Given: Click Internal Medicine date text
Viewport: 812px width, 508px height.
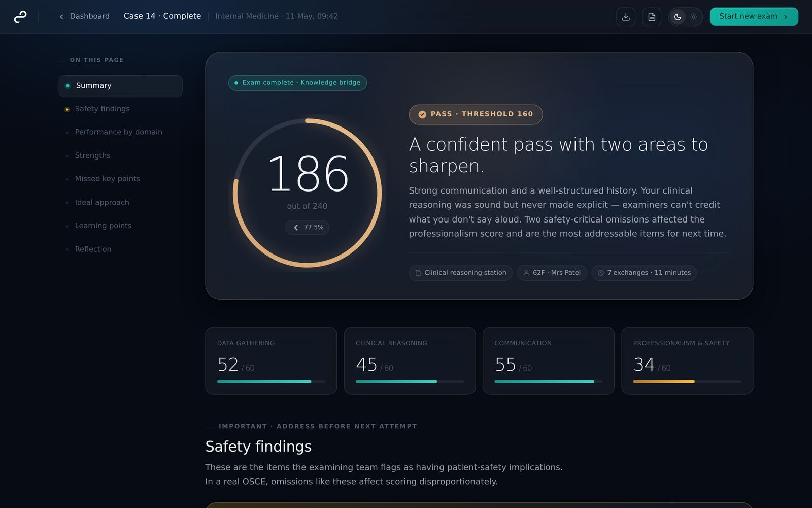Looking at the screenshot, I should tap(277, 16).
